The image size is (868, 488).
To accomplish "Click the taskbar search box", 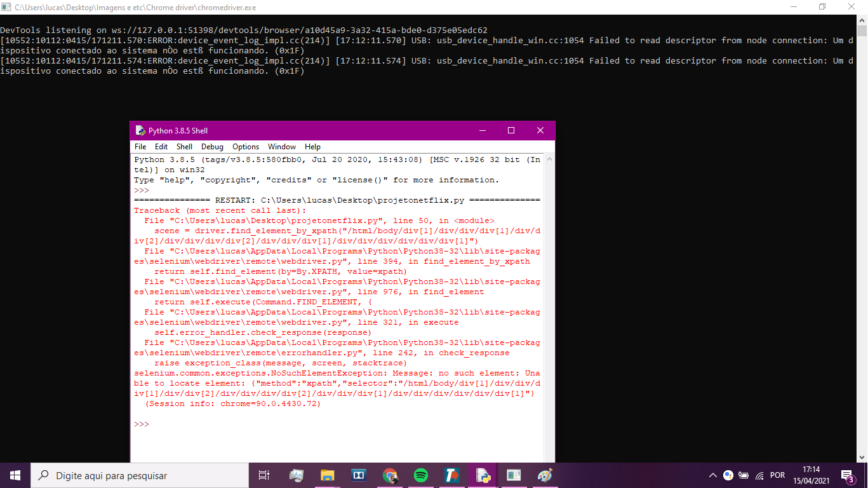I will 140,475.
